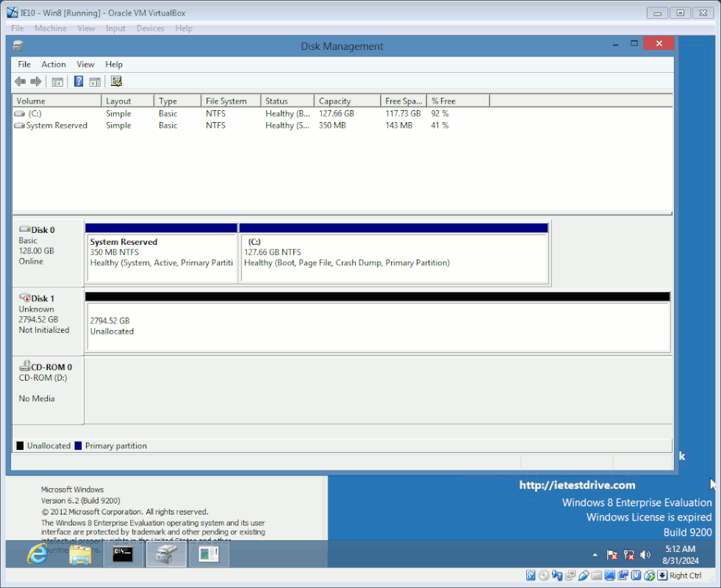
Task: Open Help via the blue question mark icon
Action: coord(79,82)
